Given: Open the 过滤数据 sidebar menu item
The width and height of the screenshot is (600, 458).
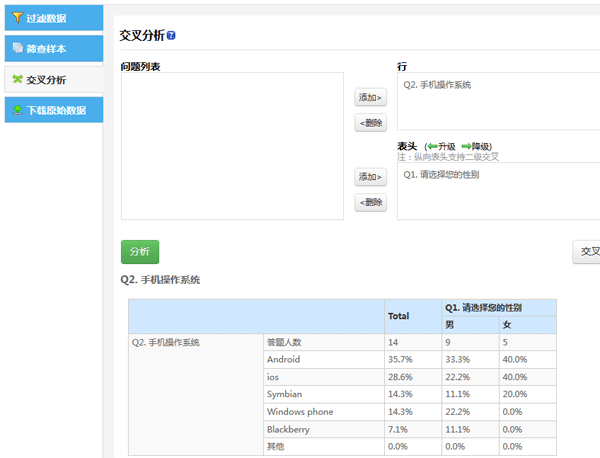Looking at the screenshot, I should [54, 18].
